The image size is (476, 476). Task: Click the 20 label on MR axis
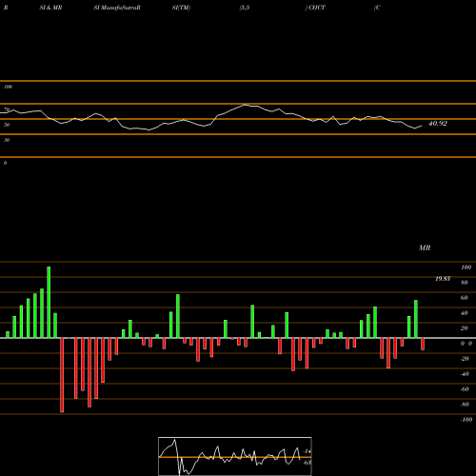(x=465, y=328)
